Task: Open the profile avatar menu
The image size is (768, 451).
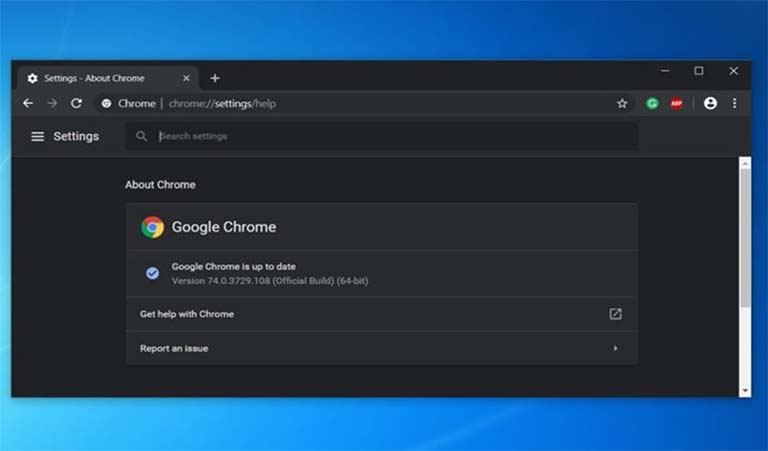Action: tap(710, 103)
